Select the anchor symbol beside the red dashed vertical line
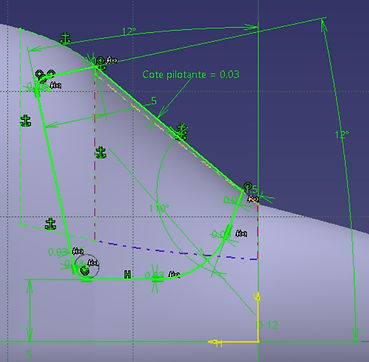 [100, 152]
